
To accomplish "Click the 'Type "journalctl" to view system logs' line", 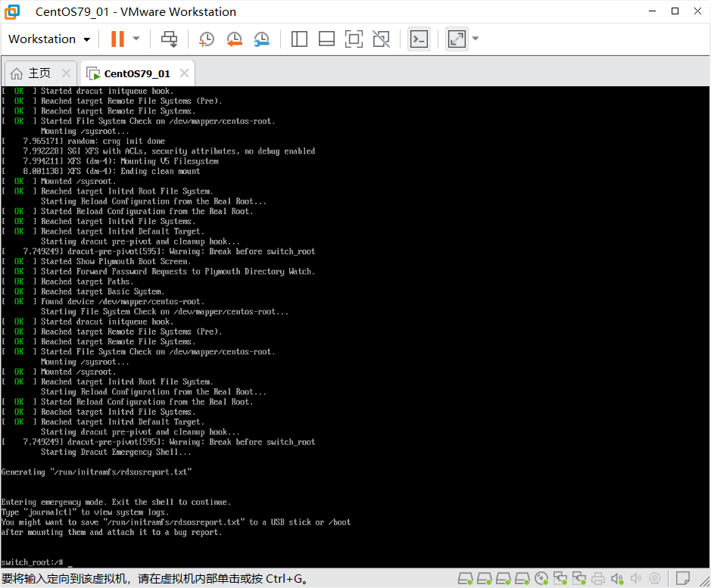I will 86,512.
